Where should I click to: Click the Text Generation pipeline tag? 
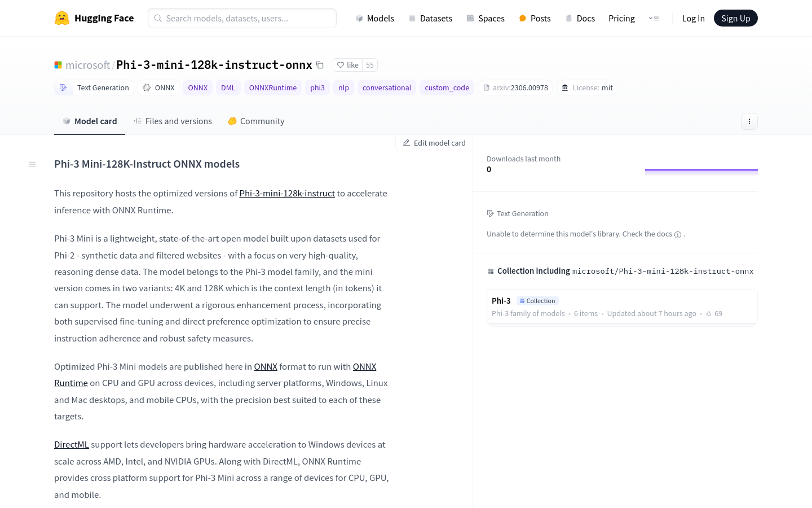(94, 87)
